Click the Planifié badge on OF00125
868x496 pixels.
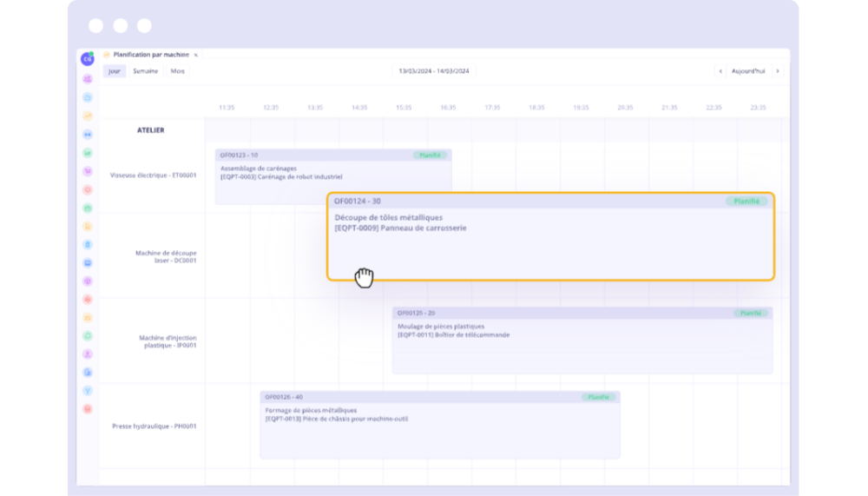point(749,313)
